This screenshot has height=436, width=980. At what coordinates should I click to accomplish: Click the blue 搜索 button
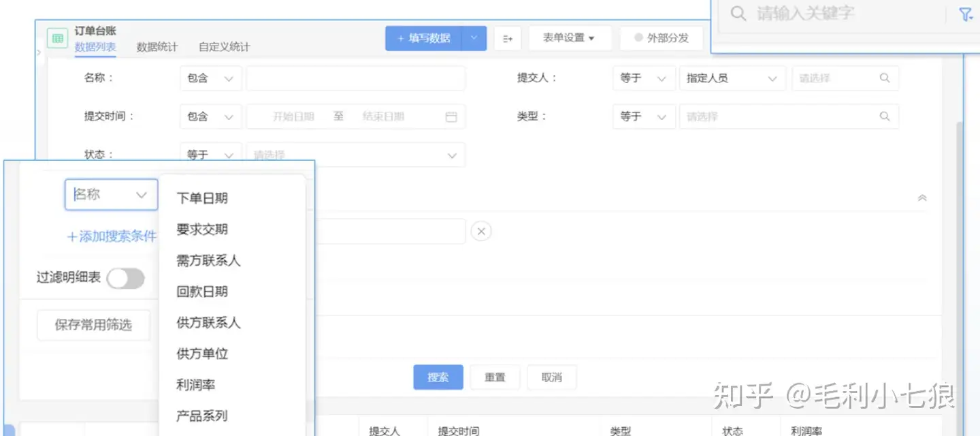point(438,377)
